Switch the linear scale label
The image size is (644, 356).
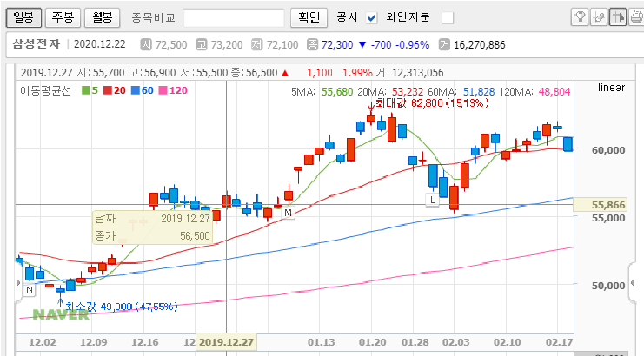[611, 88]
